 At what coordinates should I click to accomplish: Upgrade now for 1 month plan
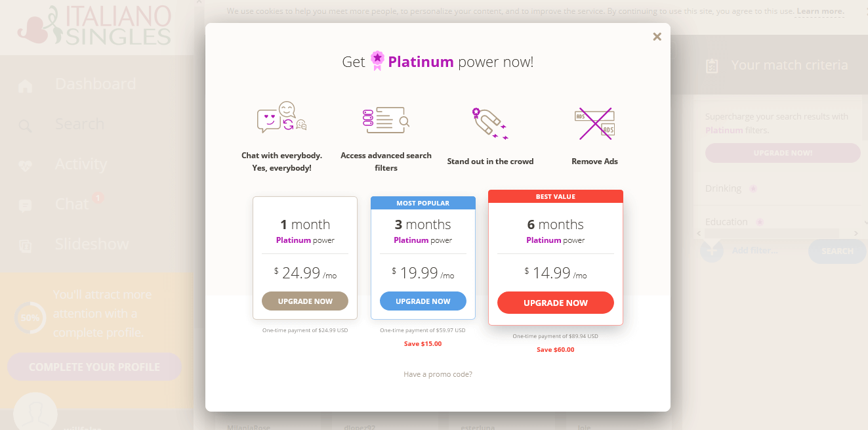click(305, 301)
